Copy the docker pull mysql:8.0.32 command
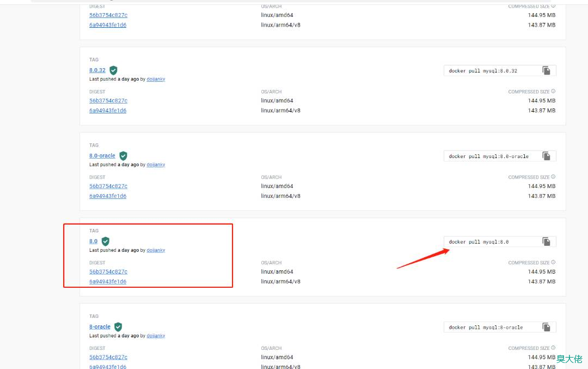Screen dimensions: 588x369 pos(547,70)
